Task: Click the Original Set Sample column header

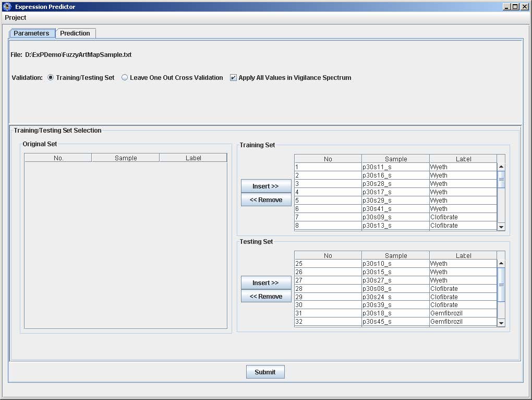Action: (126, 158)
